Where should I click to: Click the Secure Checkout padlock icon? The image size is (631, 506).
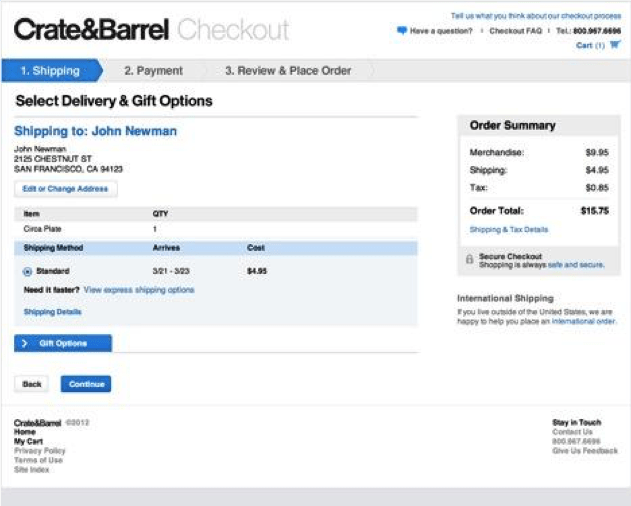pos(469,259)
